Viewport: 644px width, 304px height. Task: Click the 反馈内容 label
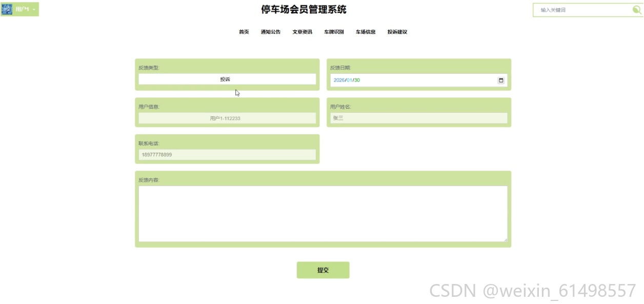[x=149, y=180]
